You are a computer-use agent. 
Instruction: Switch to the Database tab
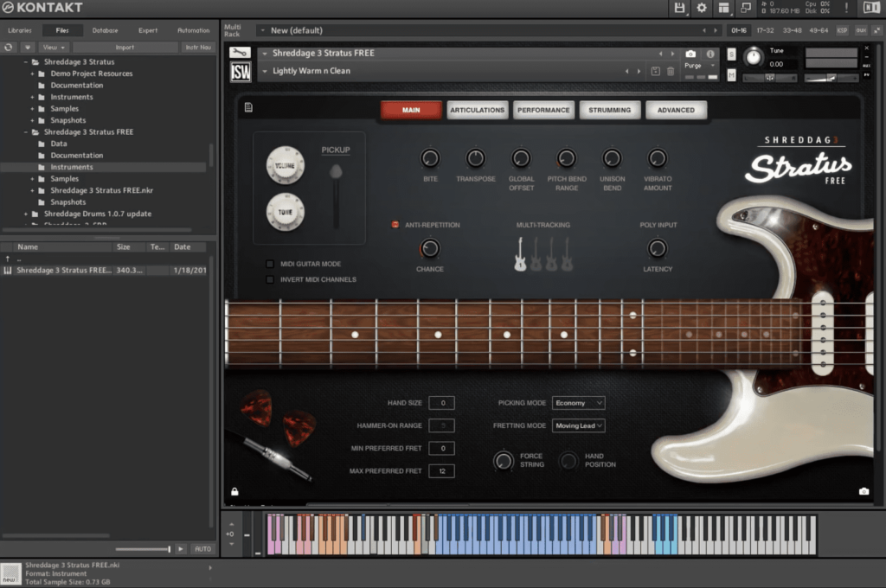tap(105, 30)
